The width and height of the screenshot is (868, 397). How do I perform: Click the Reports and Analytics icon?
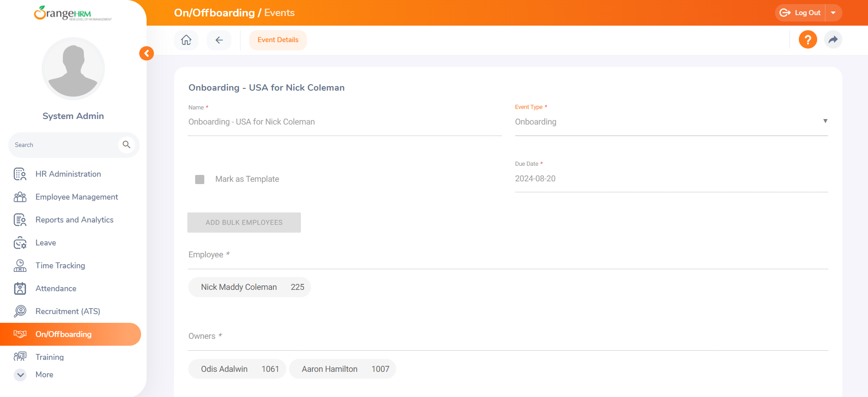click(x=20, y=220)
